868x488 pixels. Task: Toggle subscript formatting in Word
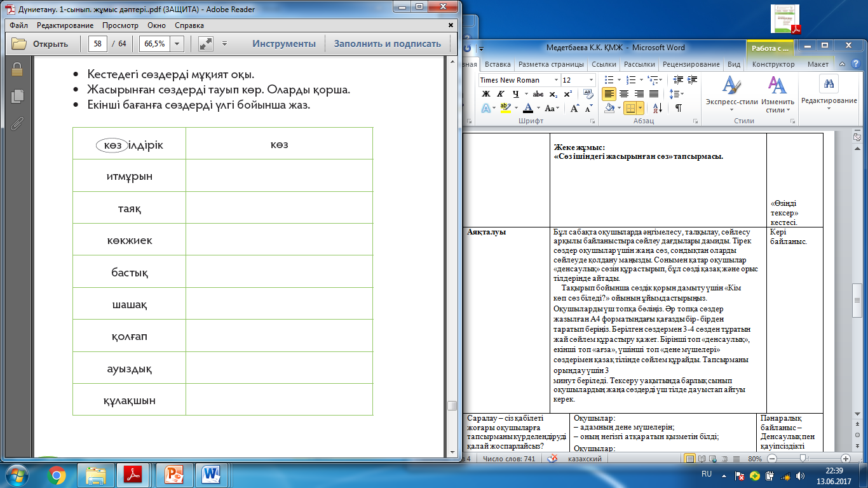[x=553, y=94]
